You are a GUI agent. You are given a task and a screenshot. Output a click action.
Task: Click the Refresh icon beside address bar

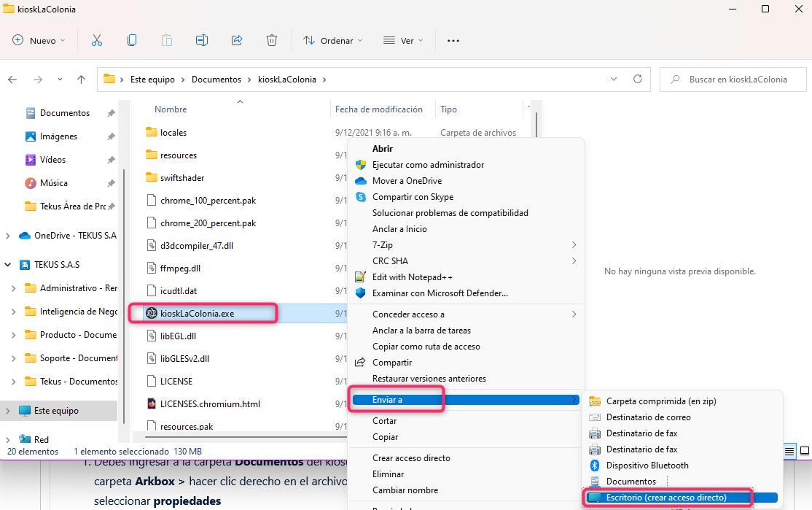coord(639,80)
